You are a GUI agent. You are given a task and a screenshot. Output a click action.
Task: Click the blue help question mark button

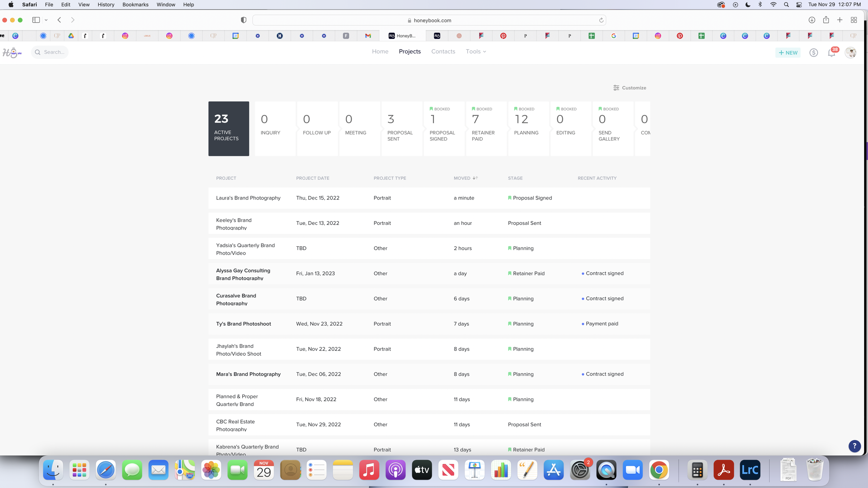[x=854, y=446]
